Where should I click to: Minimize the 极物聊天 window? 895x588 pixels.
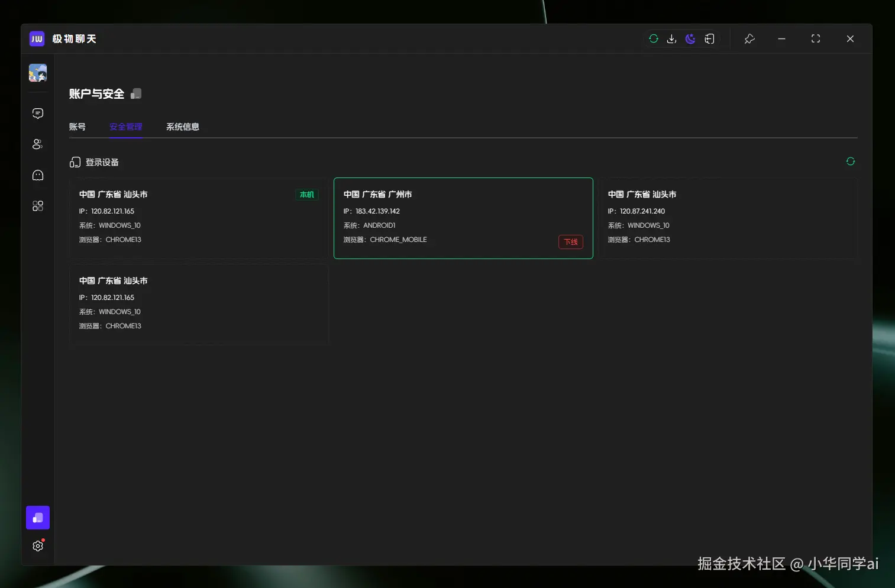pyautogui.click(x=781, y=38)
